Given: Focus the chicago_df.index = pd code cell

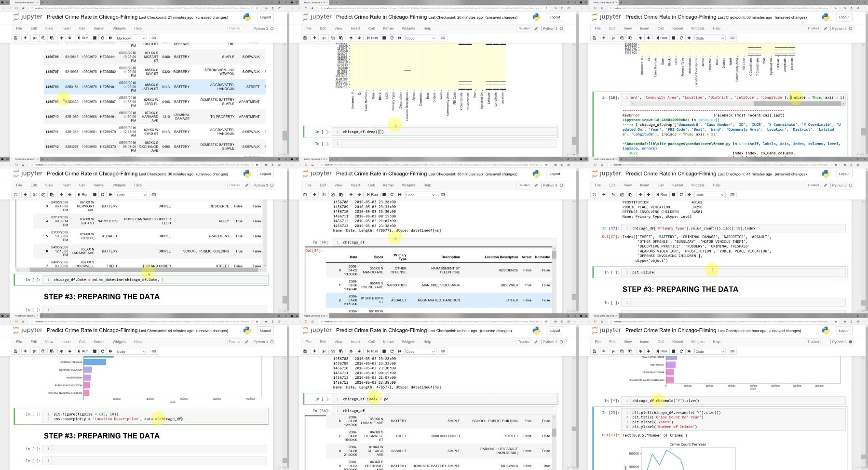Looking at the screenshot, I should 445,399.
